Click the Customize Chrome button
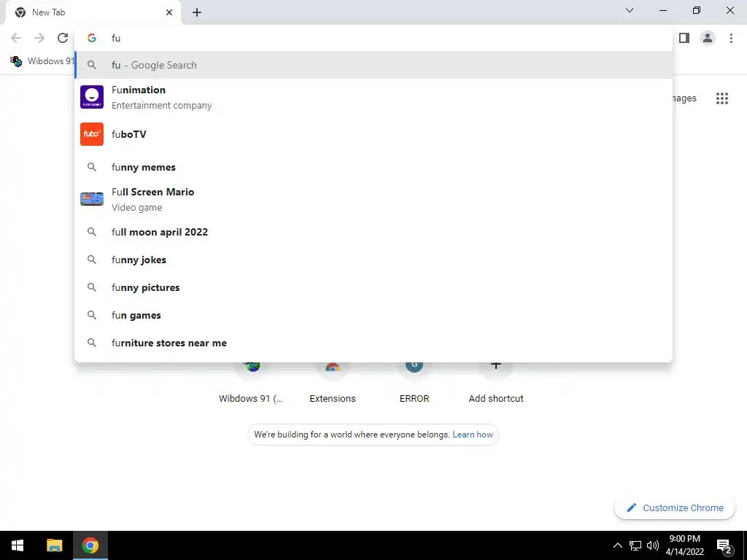 (x=675, y=507)
